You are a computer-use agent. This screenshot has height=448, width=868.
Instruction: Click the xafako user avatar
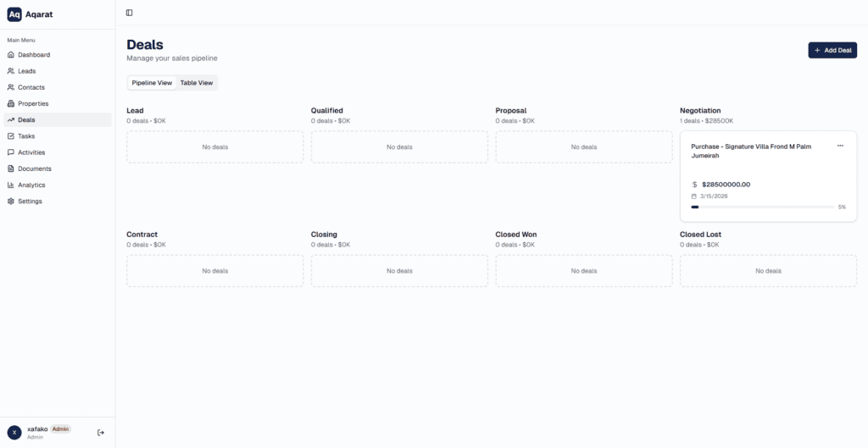14,433
